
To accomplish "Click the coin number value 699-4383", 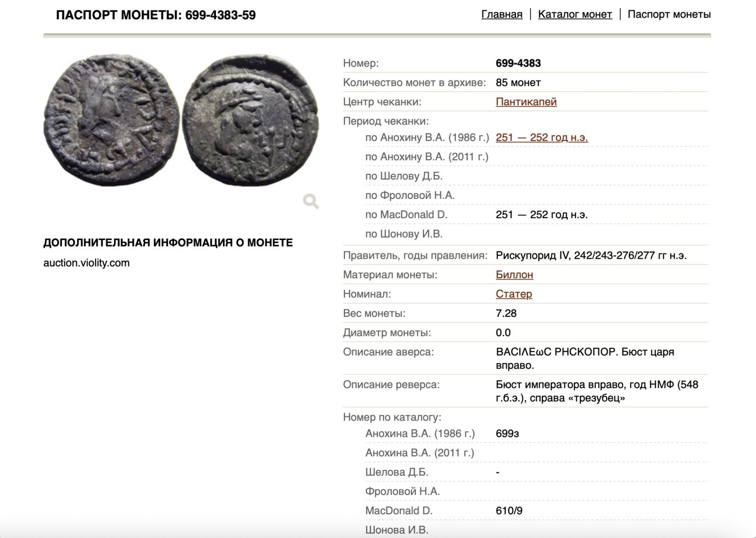I will [x=518, y=63].
